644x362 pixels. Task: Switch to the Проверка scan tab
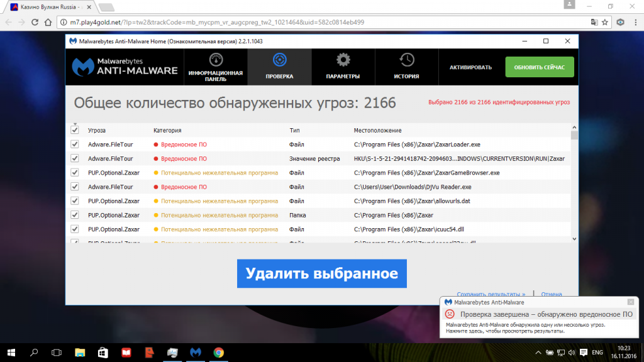279,67
